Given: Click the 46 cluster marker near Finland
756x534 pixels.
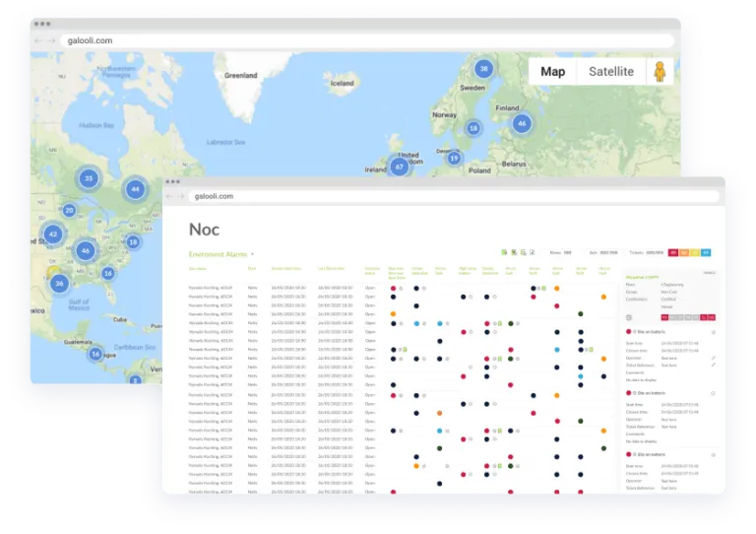Looking at the screenshot, I should (x=522, y=123).
